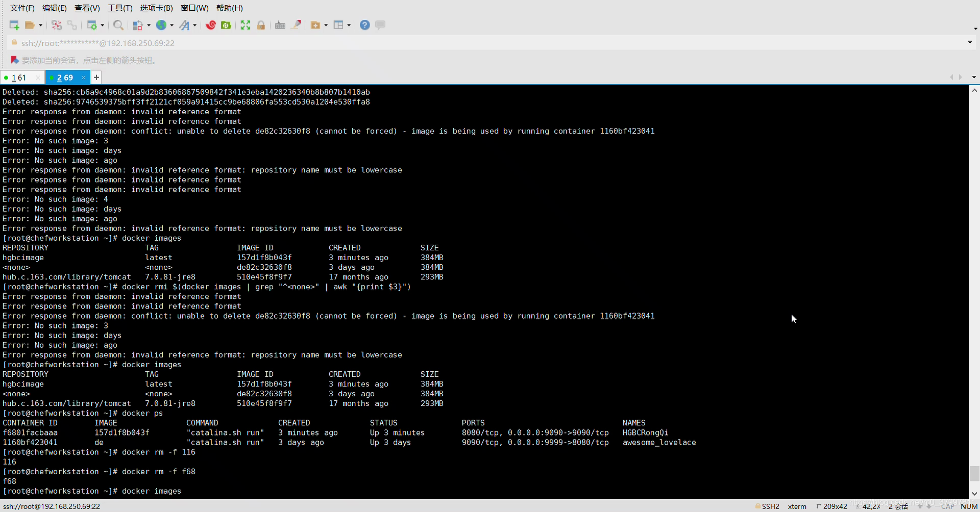The image size is (980, 512).
Task: Click the terminal scrollbar up arrow
Action: tap(974, 91)
